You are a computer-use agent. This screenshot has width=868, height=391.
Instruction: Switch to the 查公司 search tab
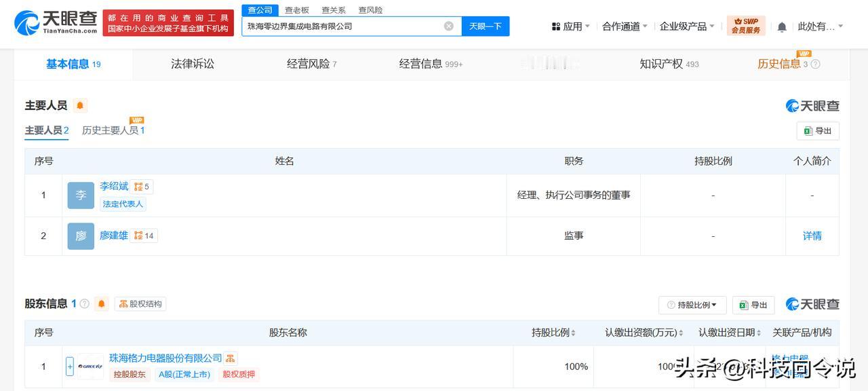tap(260, 10)
